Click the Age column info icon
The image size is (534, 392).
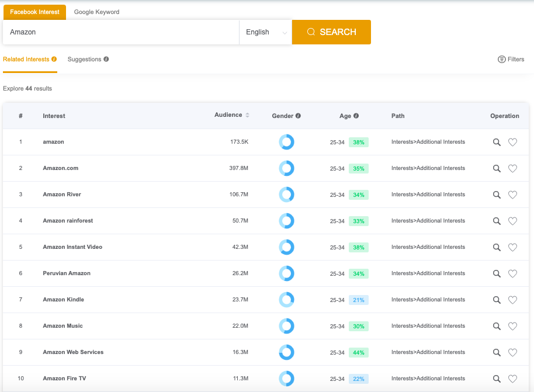click(x=356, y=116)
